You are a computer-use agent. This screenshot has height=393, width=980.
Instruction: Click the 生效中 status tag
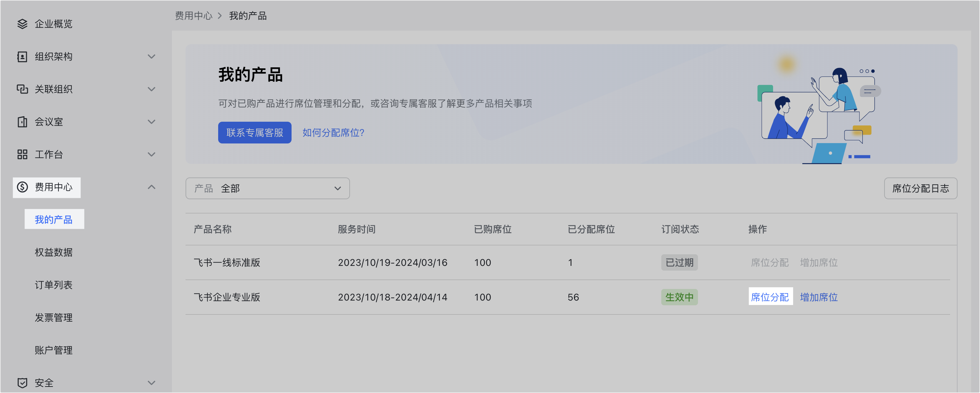point(679,297)
